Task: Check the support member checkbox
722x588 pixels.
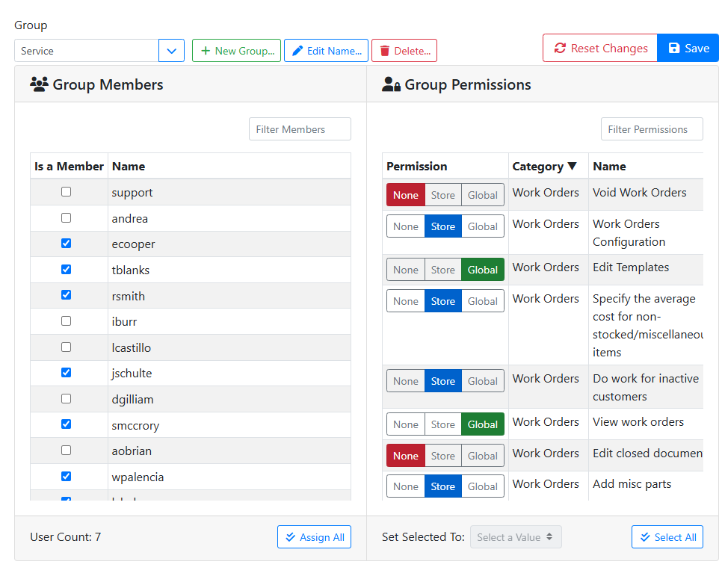Action: (67, 192)
